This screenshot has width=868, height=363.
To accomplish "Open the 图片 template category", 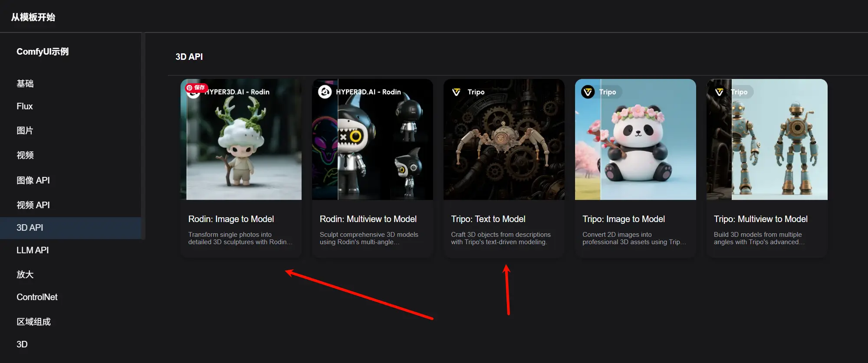I will (25, 131).
